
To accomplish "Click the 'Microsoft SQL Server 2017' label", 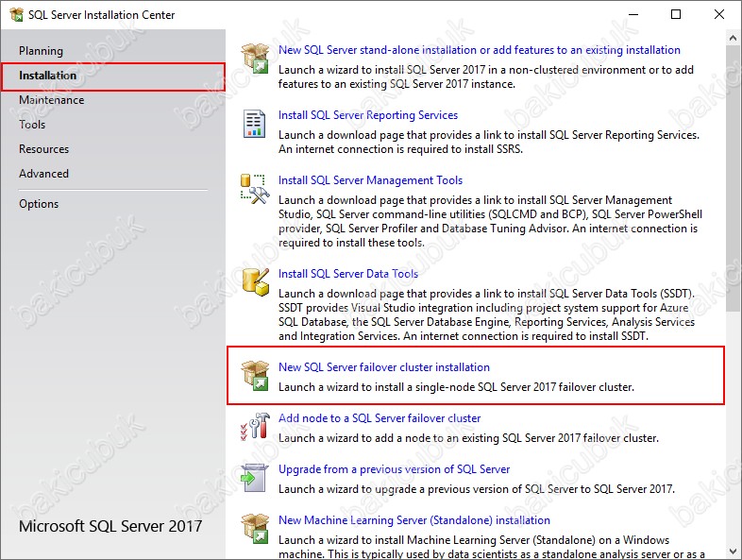I will coord(110,526).
